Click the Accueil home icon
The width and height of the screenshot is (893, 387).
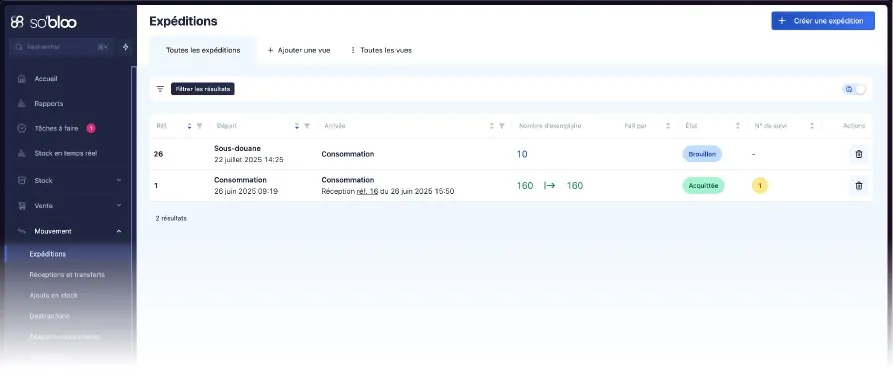pyautogui.click(x=22, y=79)
